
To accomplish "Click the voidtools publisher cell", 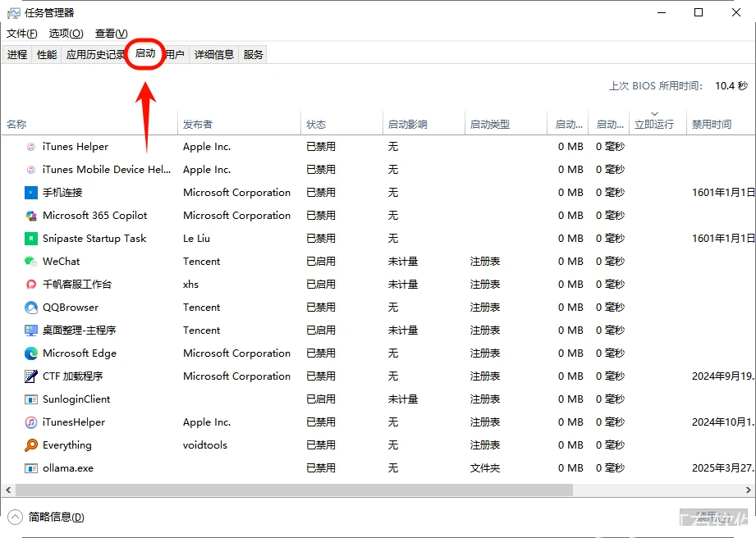I will (x=205, y=445).
